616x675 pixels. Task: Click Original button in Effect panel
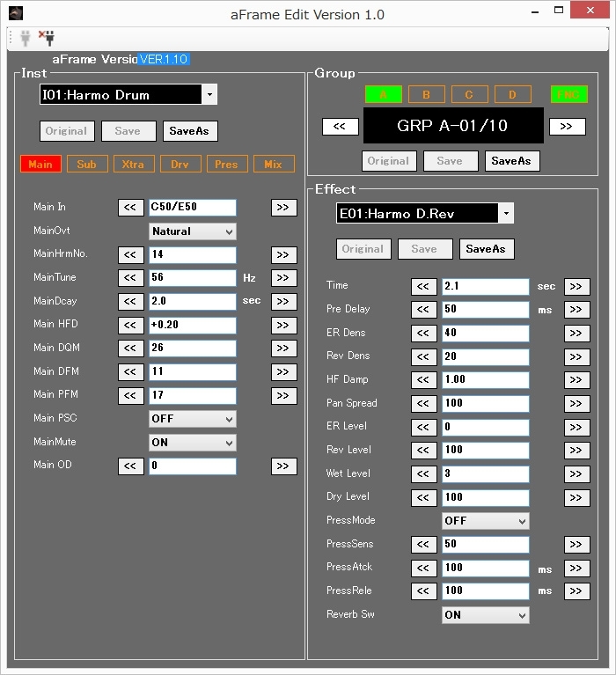point(363,249)
